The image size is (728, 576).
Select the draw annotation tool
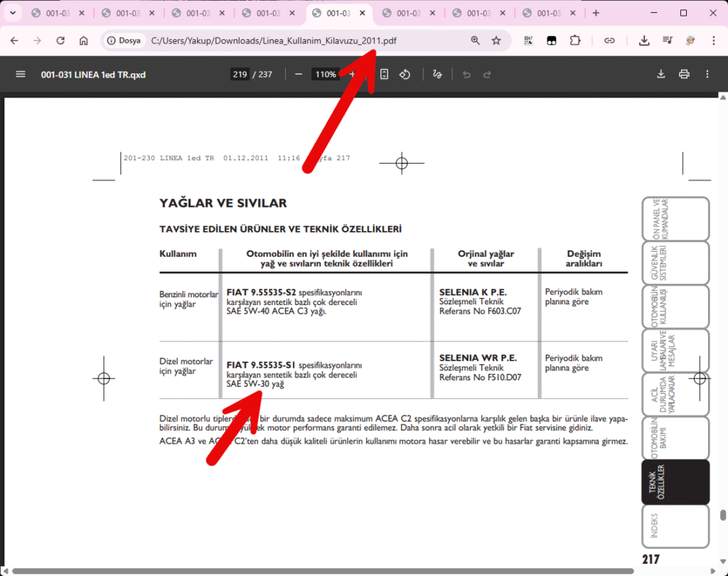(438, 74)
